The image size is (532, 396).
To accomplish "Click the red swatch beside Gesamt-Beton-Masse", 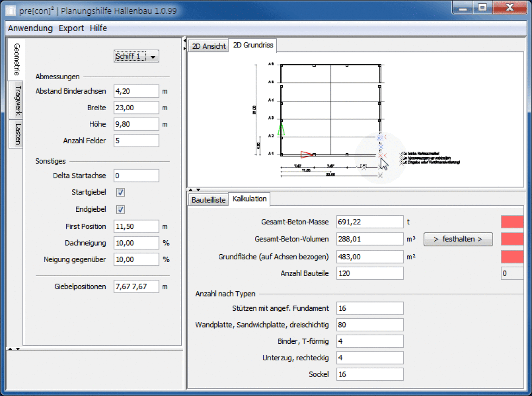I will (x=512, y=222).
